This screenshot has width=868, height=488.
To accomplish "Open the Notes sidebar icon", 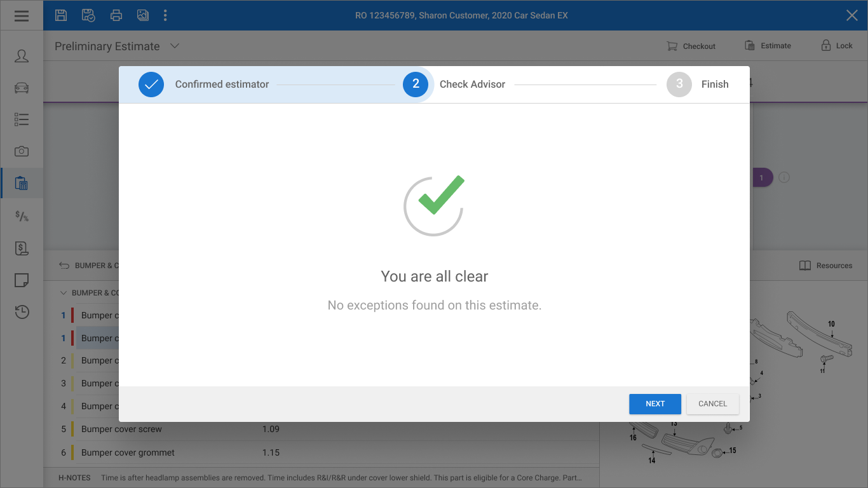I will pos(22,280).
